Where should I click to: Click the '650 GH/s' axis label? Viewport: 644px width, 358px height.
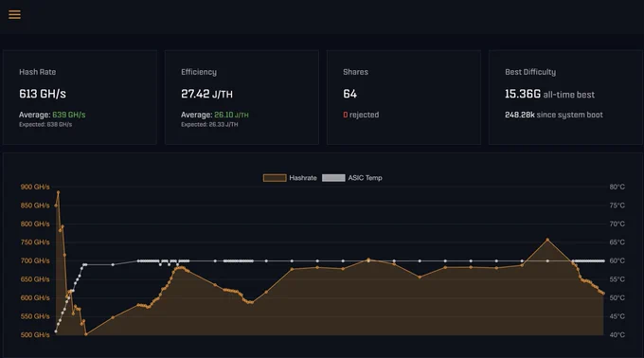click(x=35, y=279)
